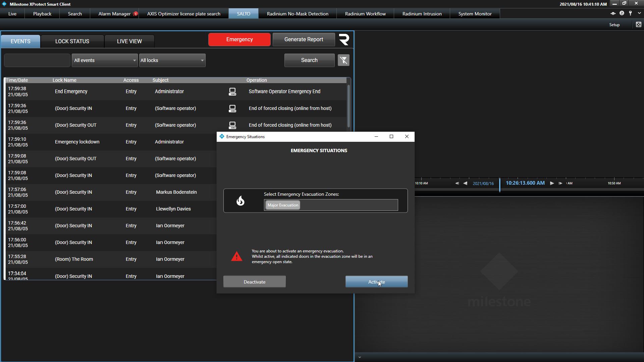Click the Alarm Manager red alert badge

pyautogui.click(x=136, y=14)
